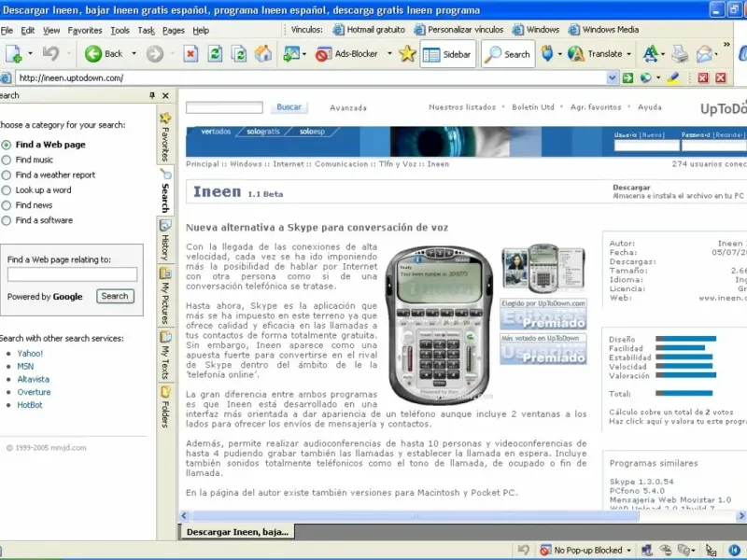This screenshot has width=747, height=560.
Task: Select the 'Find a Web page' radio button
Action: [7, 145]
